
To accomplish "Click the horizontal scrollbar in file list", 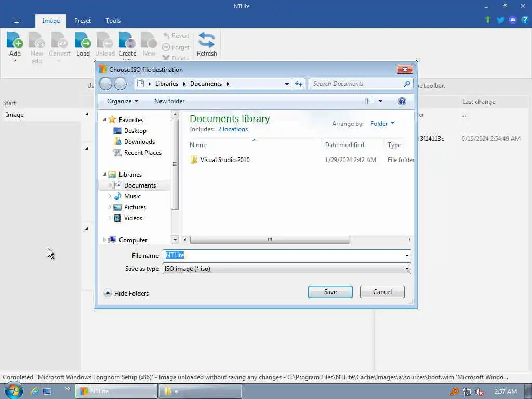I will pos(270,240).
